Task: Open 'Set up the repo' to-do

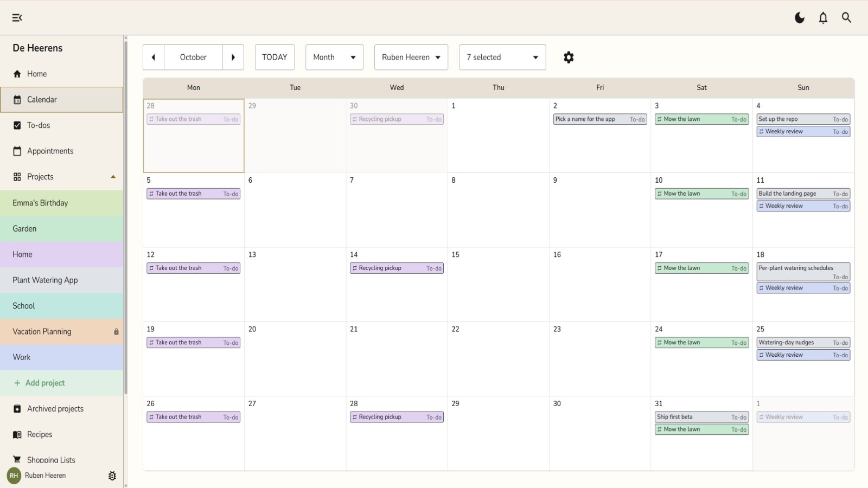Action: [x=803, y=119]
